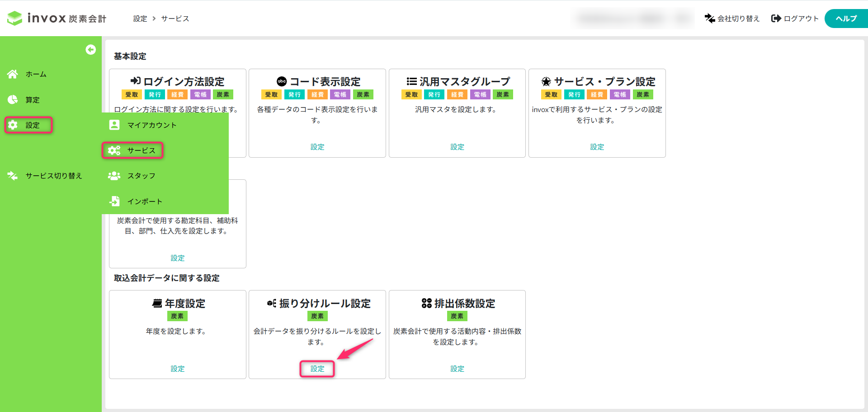The width and height of the screenshot is (868, 412).
Task: Click the マイアカウント person icon
Action: point(114,125)
